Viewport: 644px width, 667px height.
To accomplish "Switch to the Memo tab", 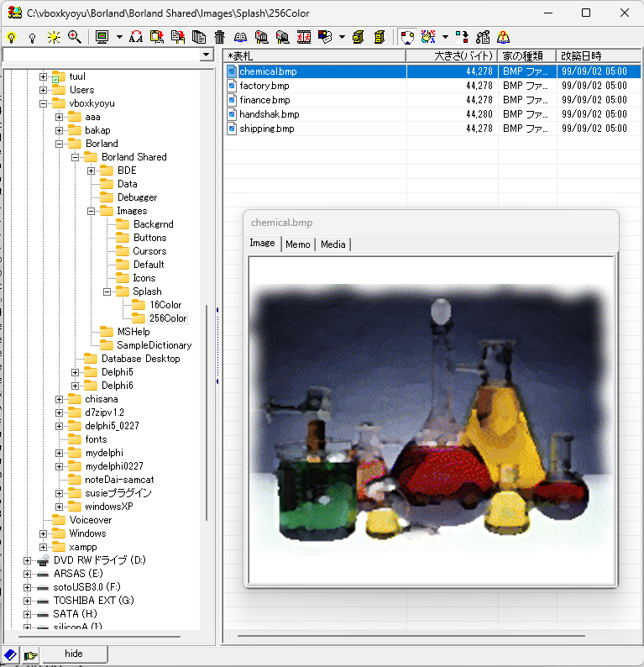I will (x=297, y=244).
